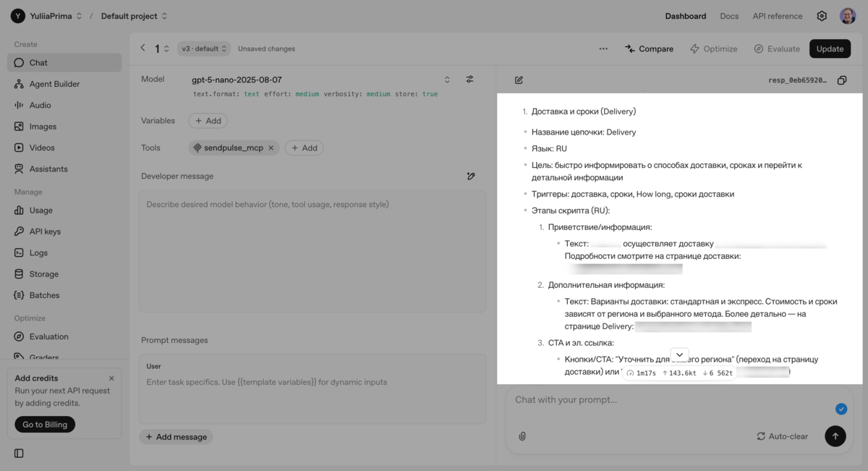Expand the Default project switcher
Viewport: 868px width, 471px height.
[x=134, y=16]
